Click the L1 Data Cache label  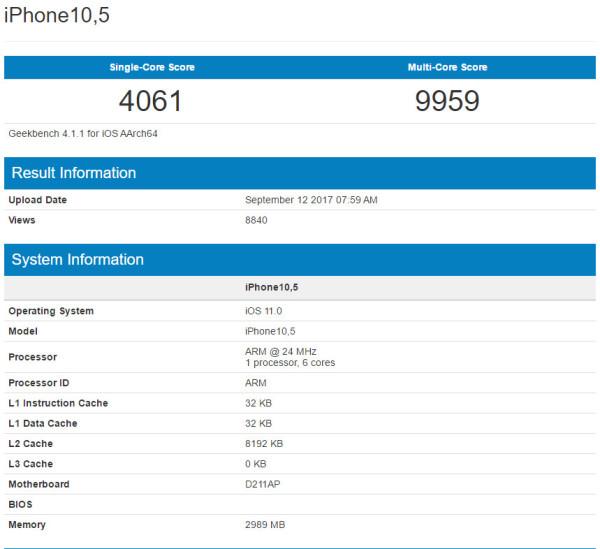coord(43,424)
